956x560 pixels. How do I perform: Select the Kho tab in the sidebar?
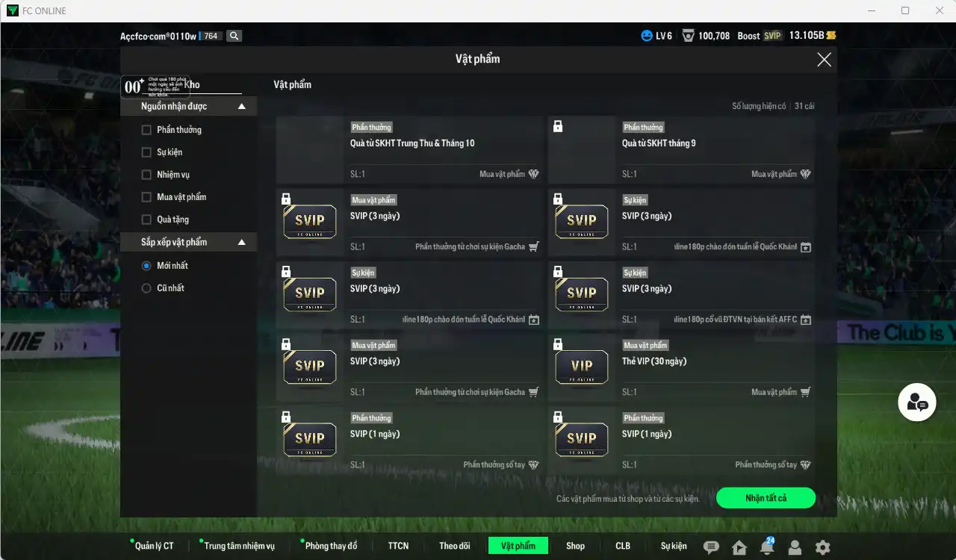point(192,85)
